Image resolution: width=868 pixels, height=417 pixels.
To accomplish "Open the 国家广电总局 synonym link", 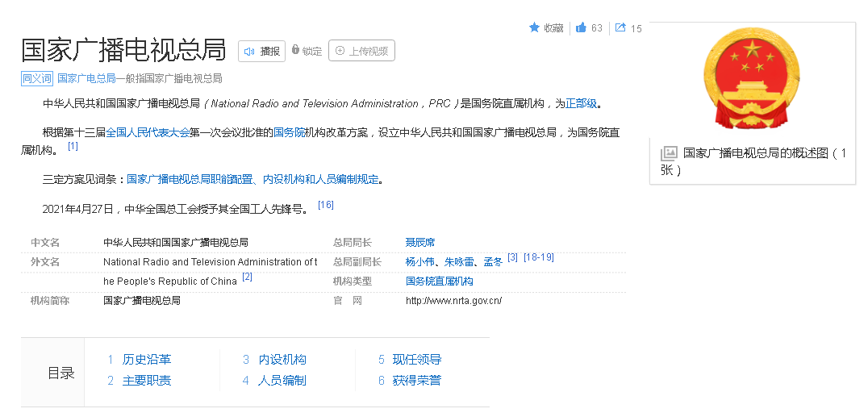I will click(86, 78).
